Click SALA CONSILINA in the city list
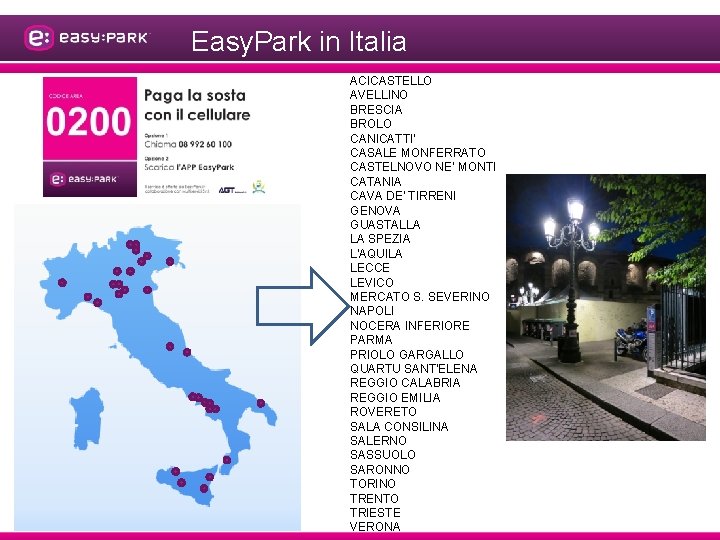This screenshot has height=540, width=720. click(x=399, y=427)
